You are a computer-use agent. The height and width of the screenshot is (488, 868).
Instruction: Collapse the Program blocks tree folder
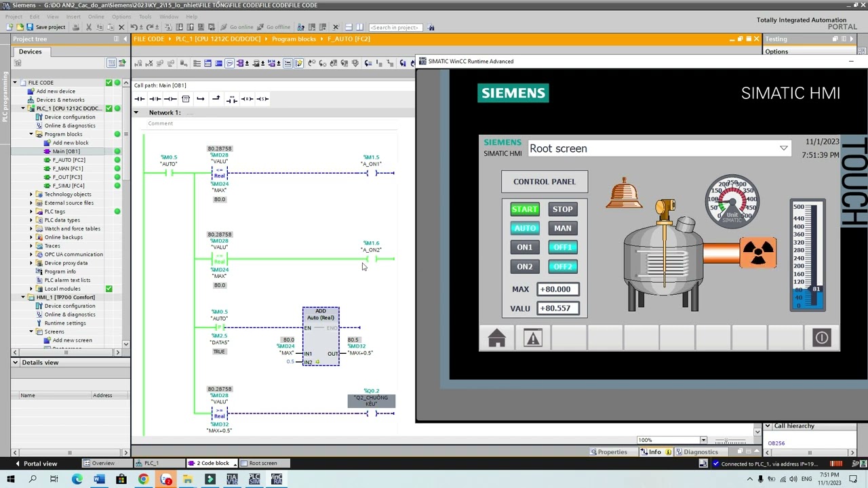tap(31, 134)
